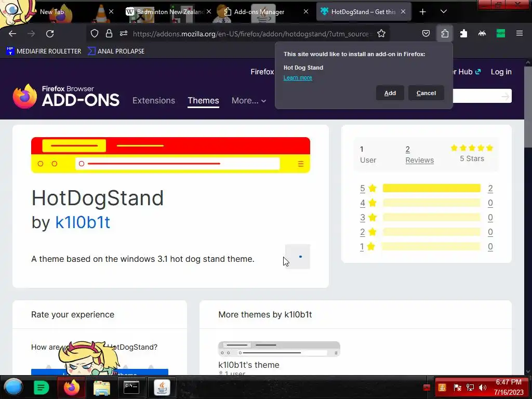Filter reviews by 2 star rating
Viewport: 532px width, 399px height.
point(368,232)
